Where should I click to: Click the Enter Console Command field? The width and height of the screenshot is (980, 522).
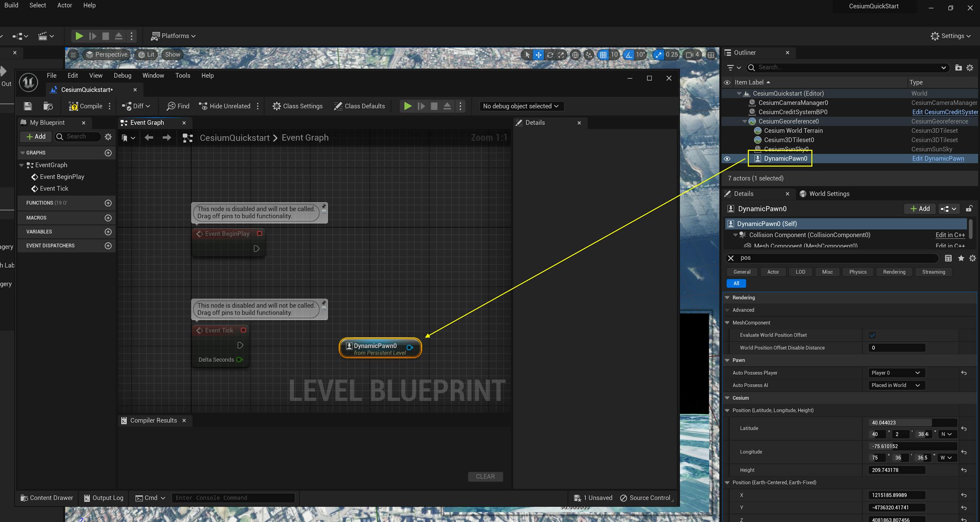233,498
